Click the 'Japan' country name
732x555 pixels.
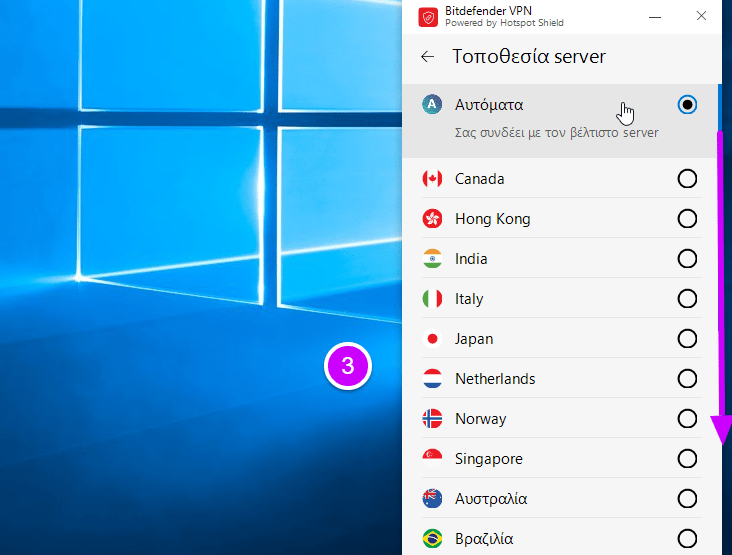coord(474,339)
